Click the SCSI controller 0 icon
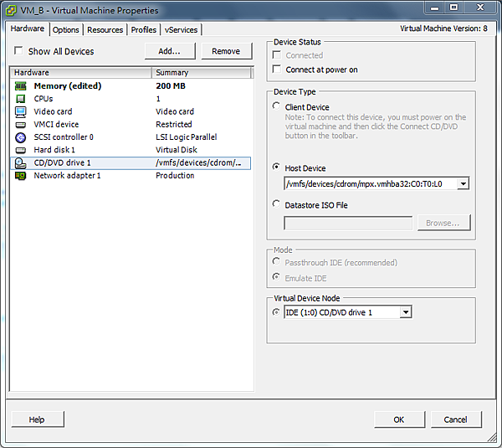The width and height of the screenshot is (502, 448). [21, 137]
